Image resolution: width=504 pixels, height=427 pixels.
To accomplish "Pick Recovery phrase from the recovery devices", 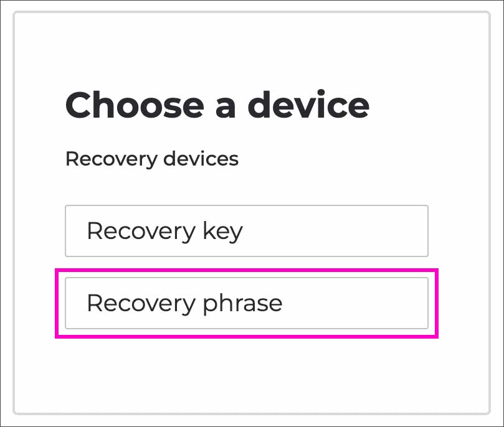I will (246, 303).
